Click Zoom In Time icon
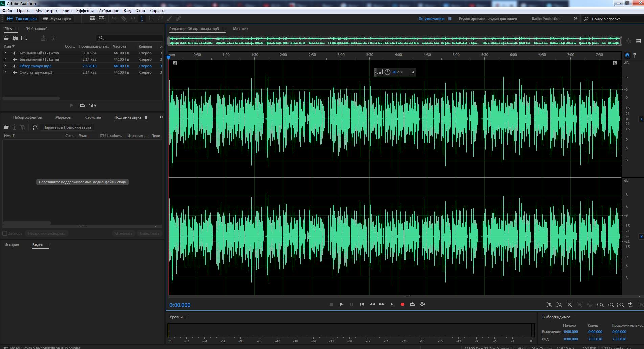The width and height of the screenshot is (644, 349). pos(570,305)
